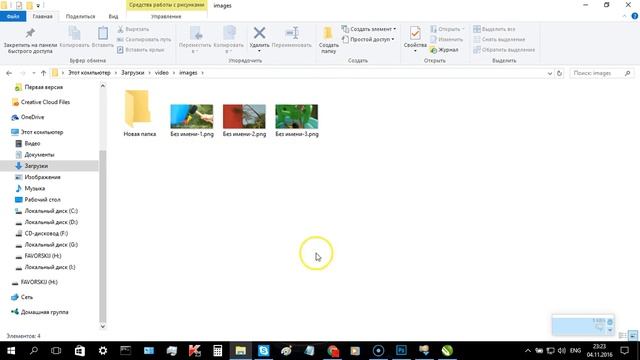The height and width of the screenshot is (360, 640).
Task: Click the Rename (Переименовать) ribbon icon
Action: coord(291,33)
